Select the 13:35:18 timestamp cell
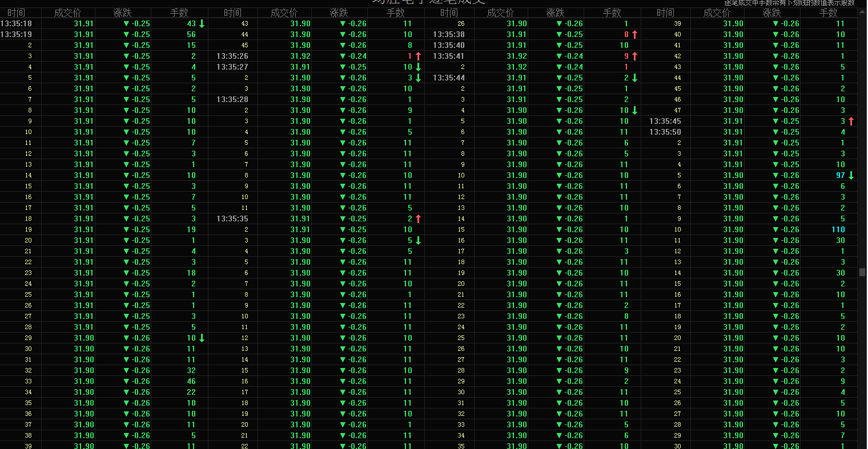The width and height of the screenshot is (868, 449). [16, 24]
